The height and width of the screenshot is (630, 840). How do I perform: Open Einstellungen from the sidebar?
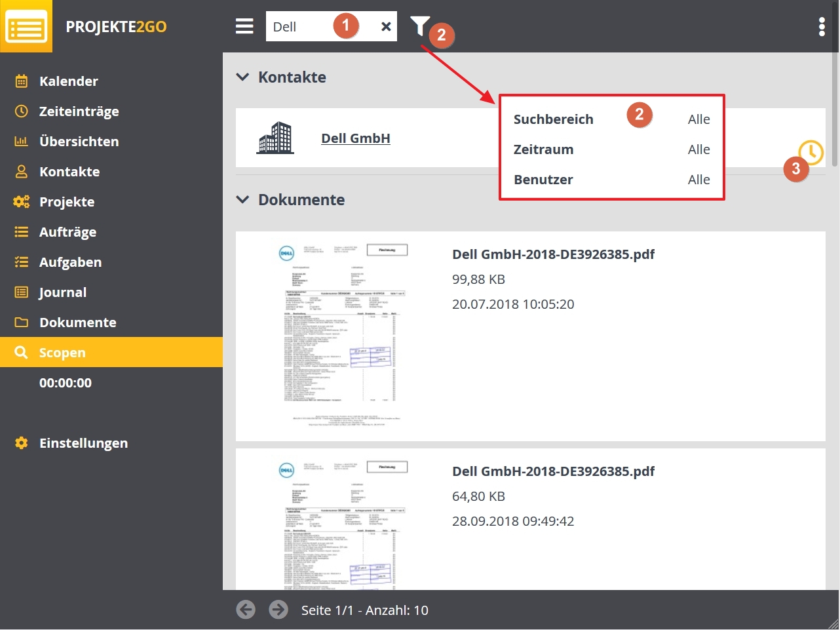111,443
